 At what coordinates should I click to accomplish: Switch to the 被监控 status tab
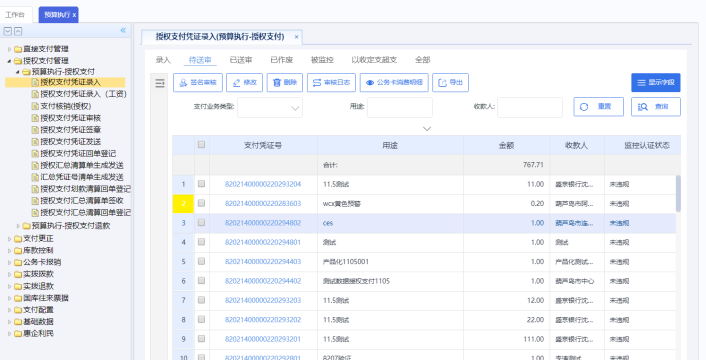click(x=322, y=60)
